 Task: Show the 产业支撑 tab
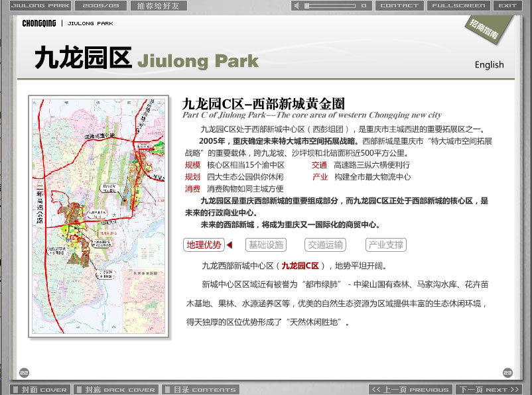point(385,245)
